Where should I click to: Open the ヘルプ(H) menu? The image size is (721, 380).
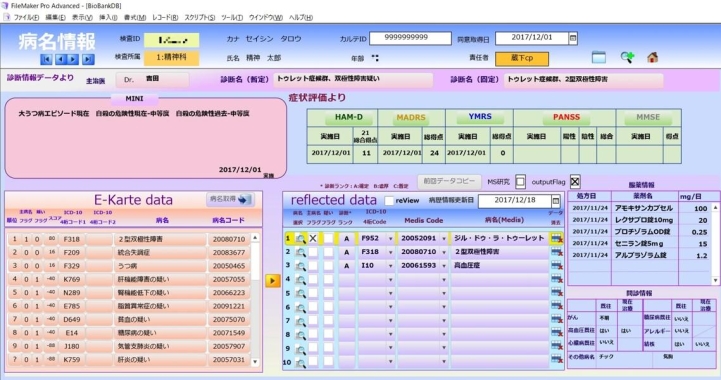click(x=301, y=17)
